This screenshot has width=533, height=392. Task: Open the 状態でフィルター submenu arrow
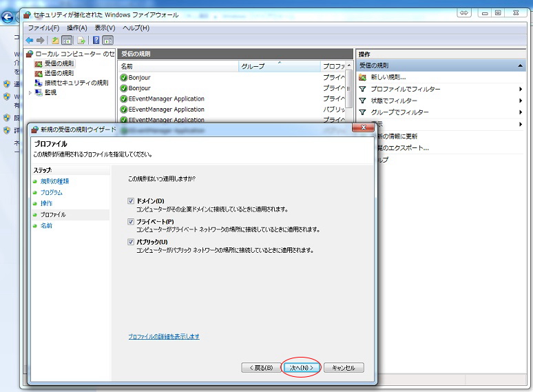click(x=521, y=101)
